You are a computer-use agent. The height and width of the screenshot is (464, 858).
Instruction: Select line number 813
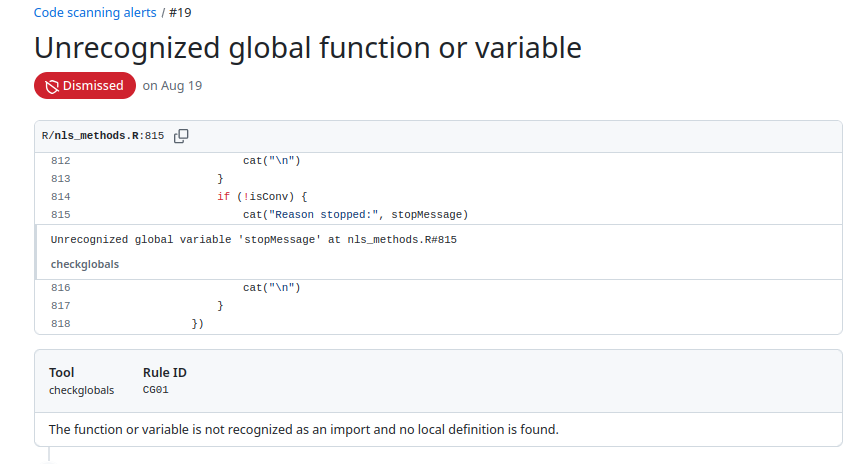click(60, 178)
